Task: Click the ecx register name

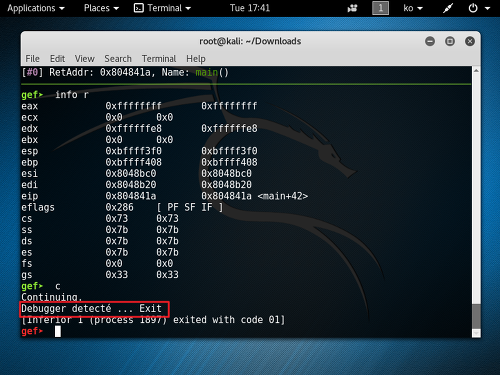Action: coord(30,117)
